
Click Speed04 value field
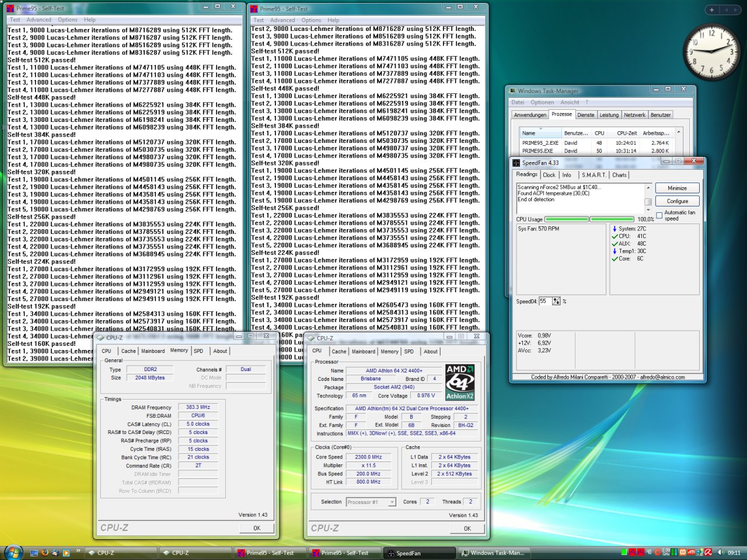[x=546, y=301]
